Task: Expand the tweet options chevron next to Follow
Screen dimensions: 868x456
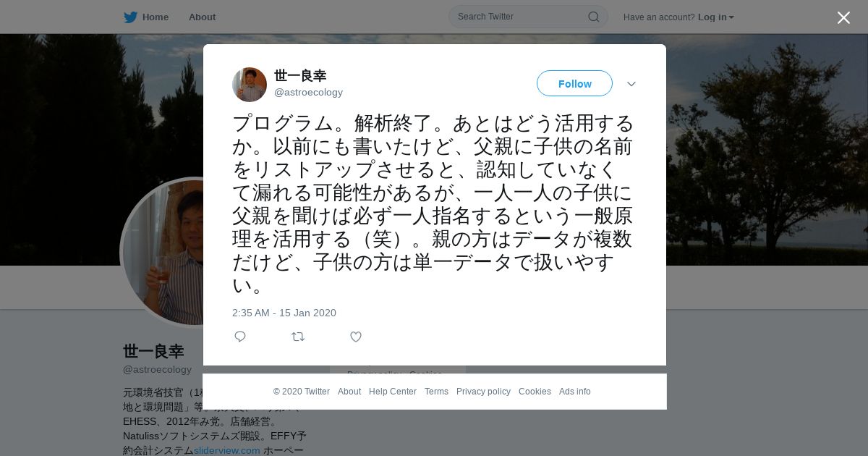Action: [631, 84]
